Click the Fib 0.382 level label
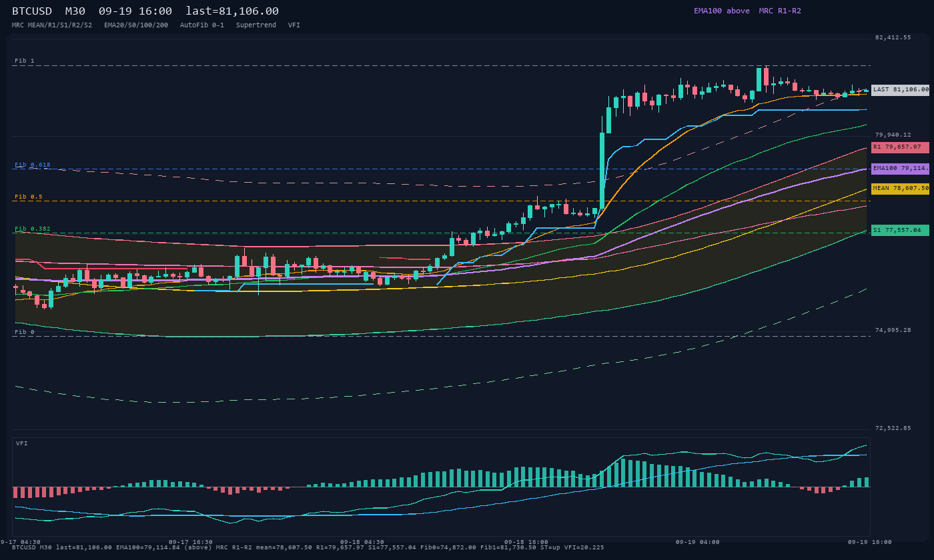 pos(33,229)
